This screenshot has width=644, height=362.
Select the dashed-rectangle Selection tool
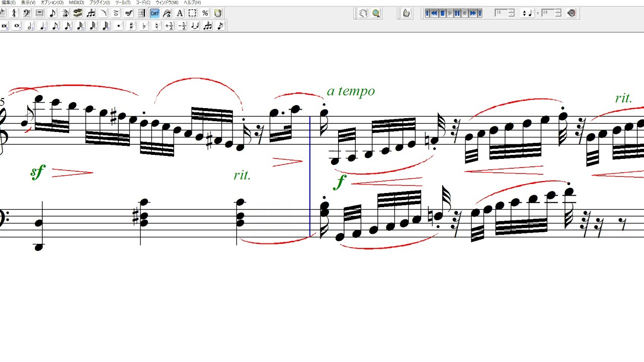point(192,13)
